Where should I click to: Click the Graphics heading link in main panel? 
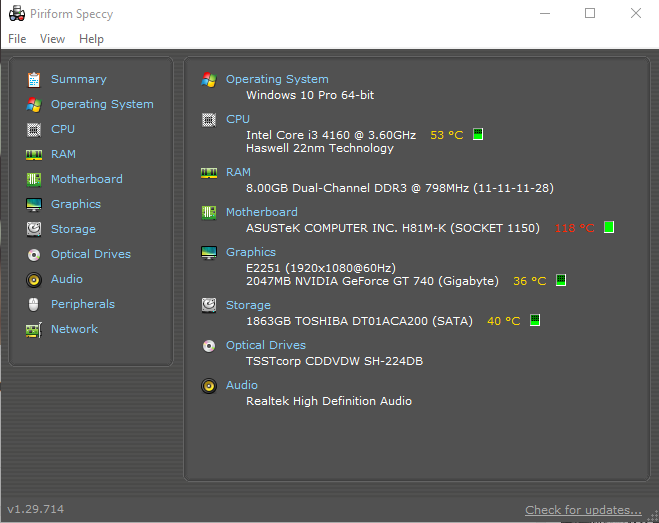[x=251, y=252]
